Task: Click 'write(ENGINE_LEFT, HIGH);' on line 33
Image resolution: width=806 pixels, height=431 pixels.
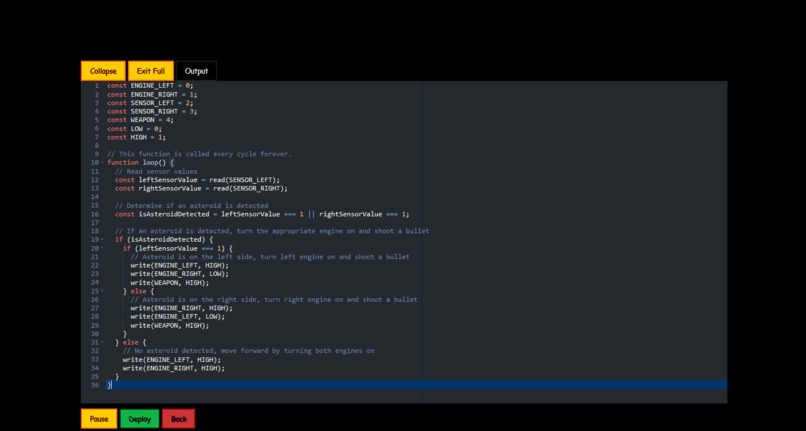Action: (x=172, y=360)
